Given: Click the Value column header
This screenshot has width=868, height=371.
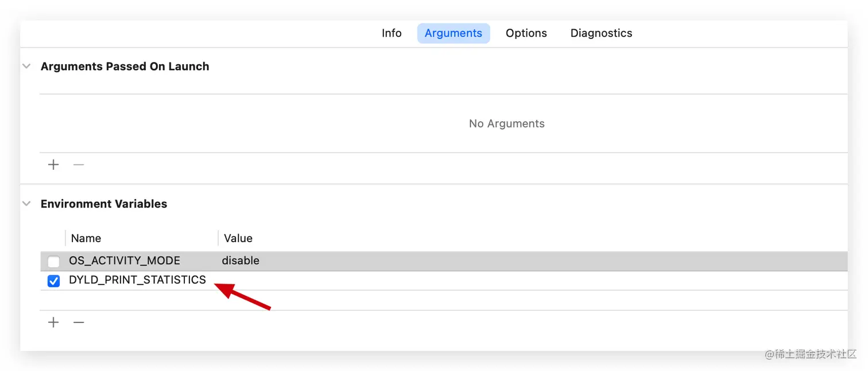Looking at the screenshot, I should pyautogui.click(x=238, y=239).
